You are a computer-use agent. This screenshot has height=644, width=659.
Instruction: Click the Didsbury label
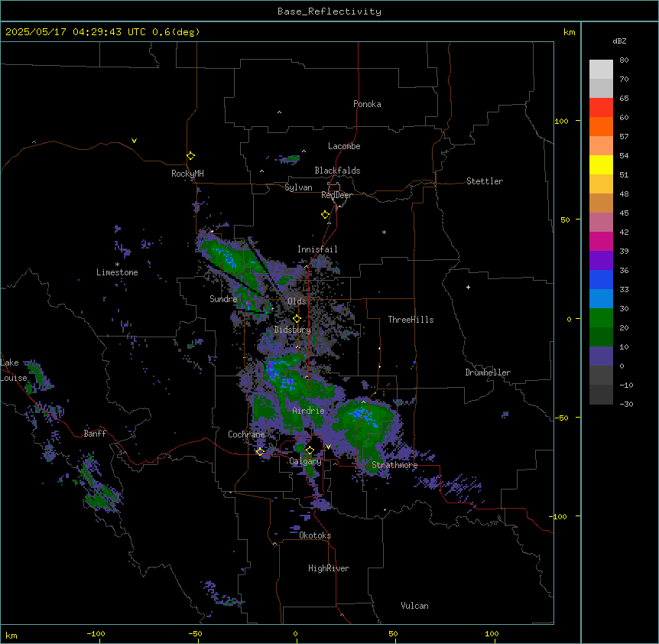pos(293,330)
